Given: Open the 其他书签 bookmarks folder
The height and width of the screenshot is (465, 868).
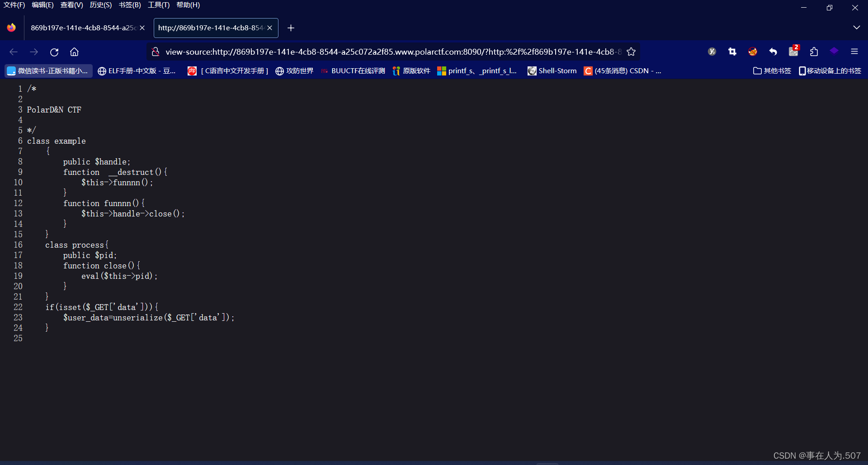Looking at the screenshot, I should point(772,70).
